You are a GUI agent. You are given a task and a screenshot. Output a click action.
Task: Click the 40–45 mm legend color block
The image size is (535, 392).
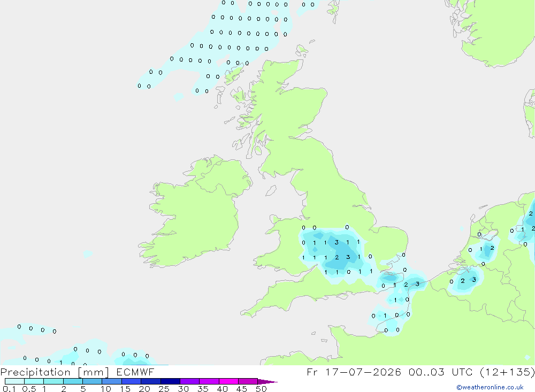[228, 381]
